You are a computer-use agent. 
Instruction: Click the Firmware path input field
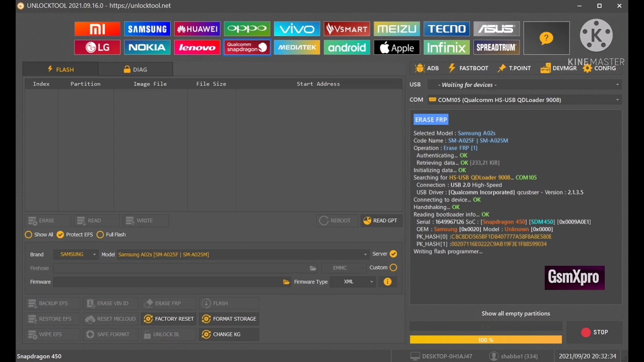[x=168, y=282]
